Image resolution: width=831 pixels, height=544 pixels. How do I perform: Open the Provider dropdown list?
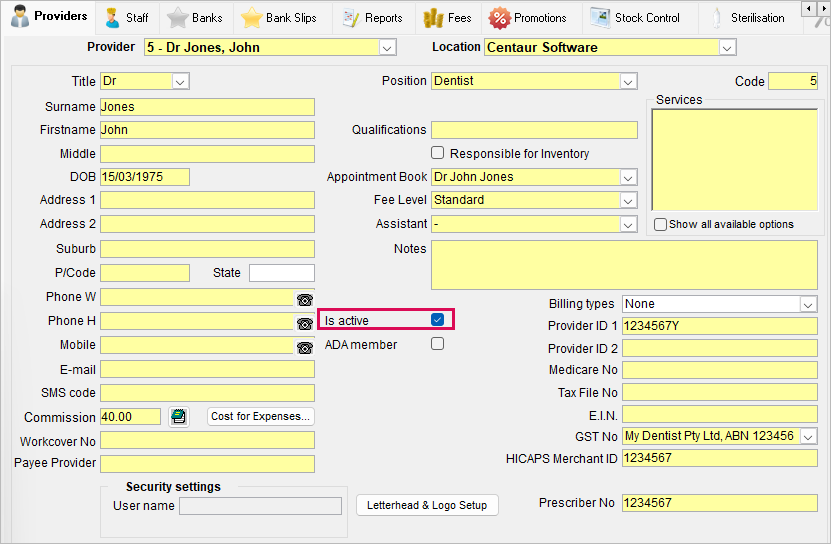[387, 48]
